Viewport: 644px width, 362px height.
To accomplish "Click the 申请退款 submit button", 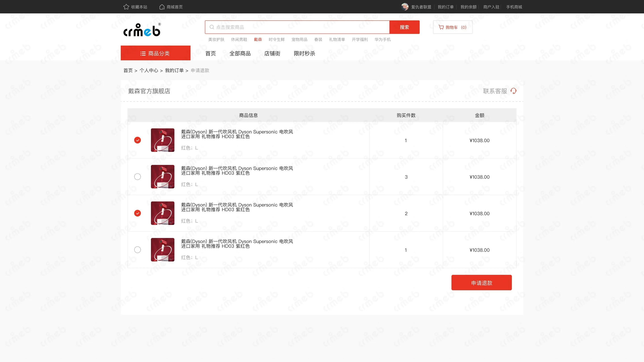I will (x=481, y=282).
